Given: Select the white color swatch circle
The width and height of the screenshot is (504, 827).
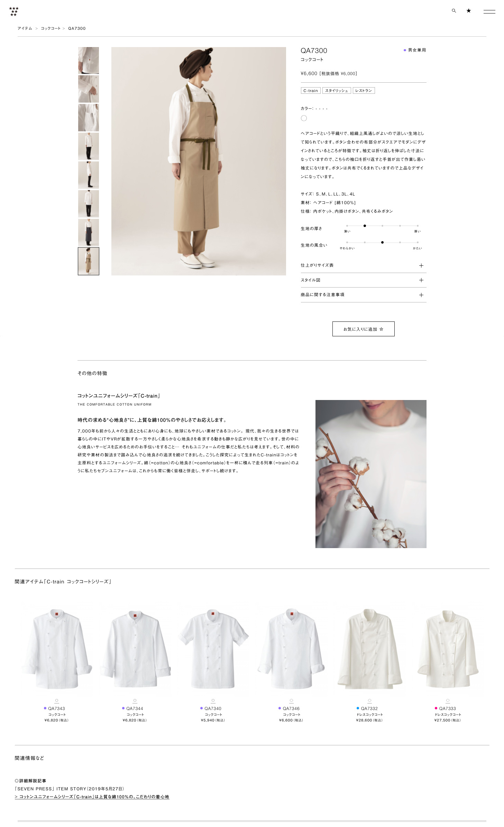Looking at the screenshot, I should [304, 118].
